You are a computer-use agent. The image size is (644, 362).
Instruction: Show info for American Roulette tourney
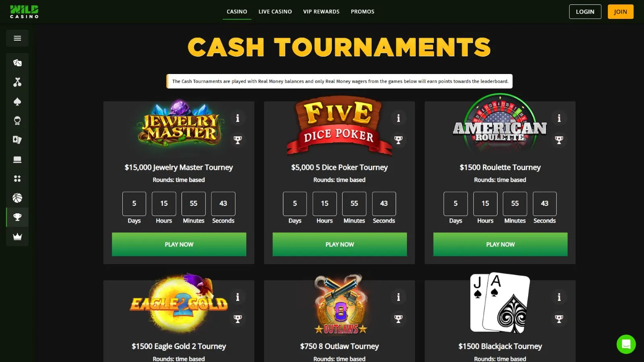click(x=559, y=118)
